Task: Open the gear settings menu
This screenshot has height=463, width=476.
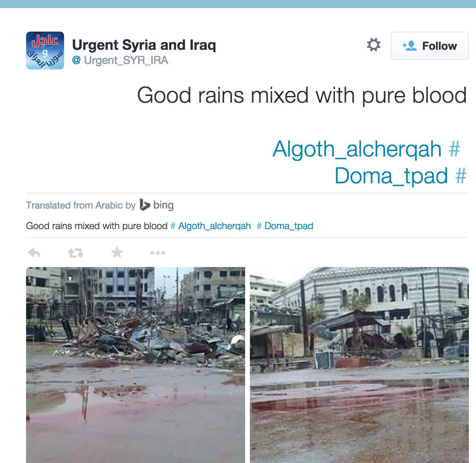Action: [x=373, y=45]
